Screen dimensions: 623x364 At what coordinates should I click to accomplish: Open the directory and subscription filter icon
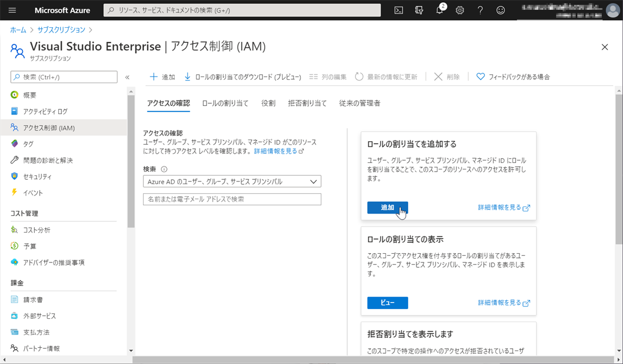point(419,10)
